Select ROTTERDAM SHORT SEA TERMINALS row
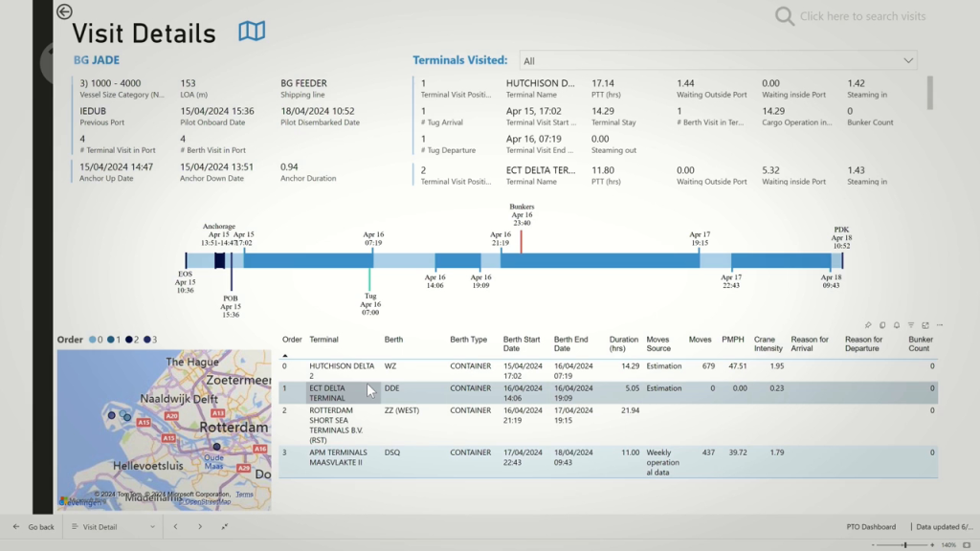The image size is (980, 551). pyautogui.click(x=608, y=425)
